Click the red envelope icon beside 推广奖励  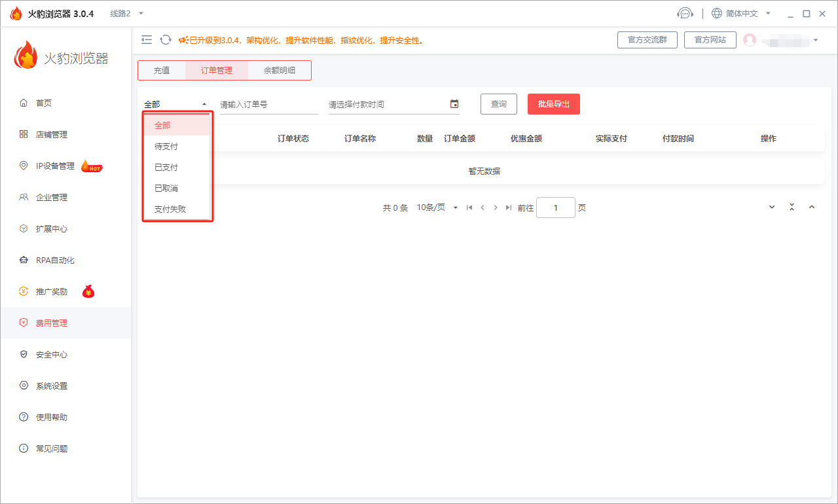[88, 292]
